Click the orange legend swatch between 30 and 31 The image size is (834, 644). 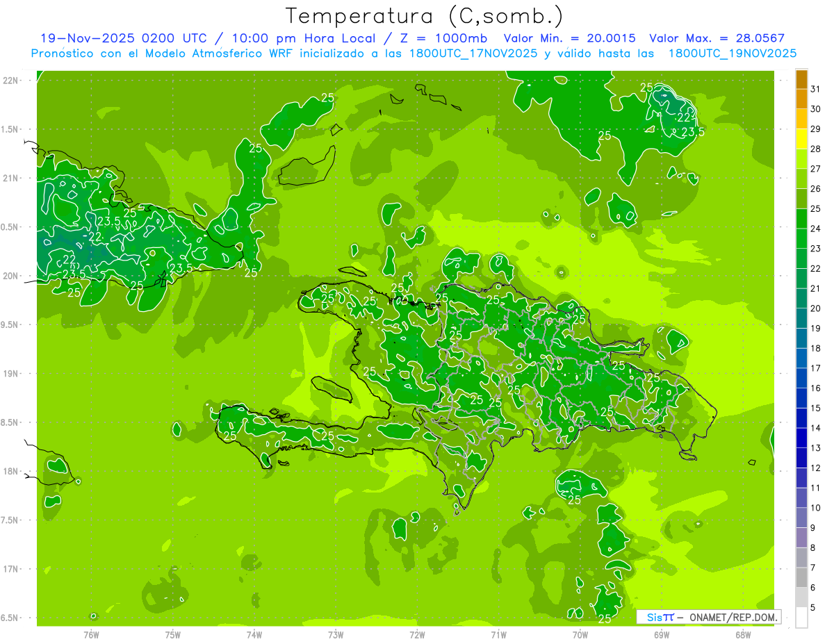tap(801, 99)
